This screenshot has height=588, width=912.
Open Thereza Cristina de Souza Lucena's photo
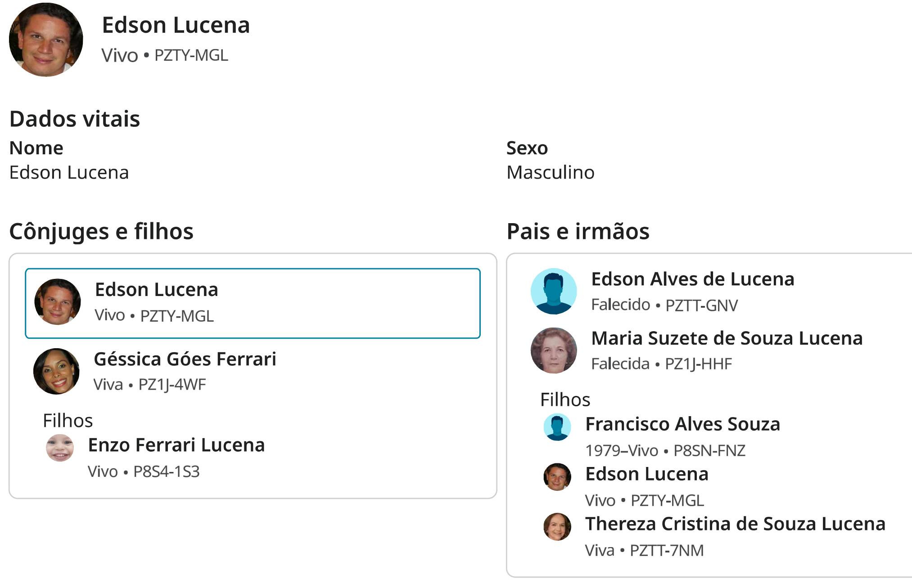point(557,526)
